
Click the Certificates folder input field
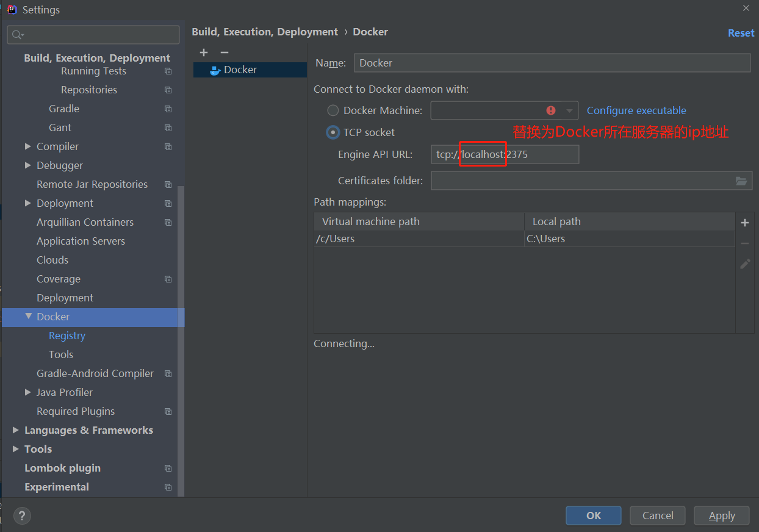pos(591,181)
